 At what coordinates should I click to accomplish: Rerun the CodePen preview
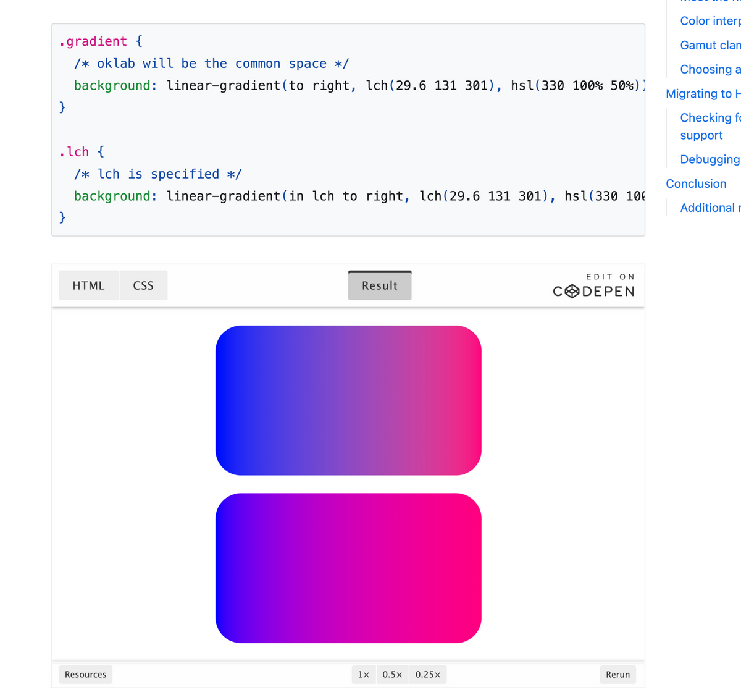(617, 675)
